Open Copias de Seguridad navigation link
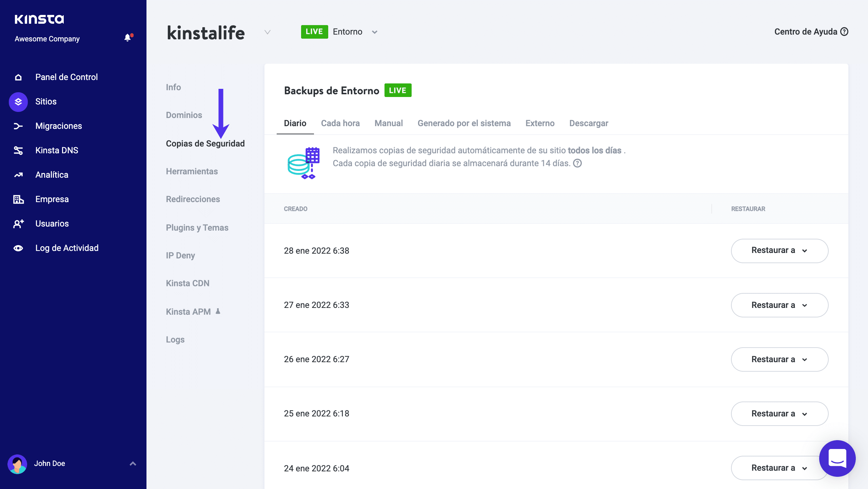 click(x=205, y=143)
